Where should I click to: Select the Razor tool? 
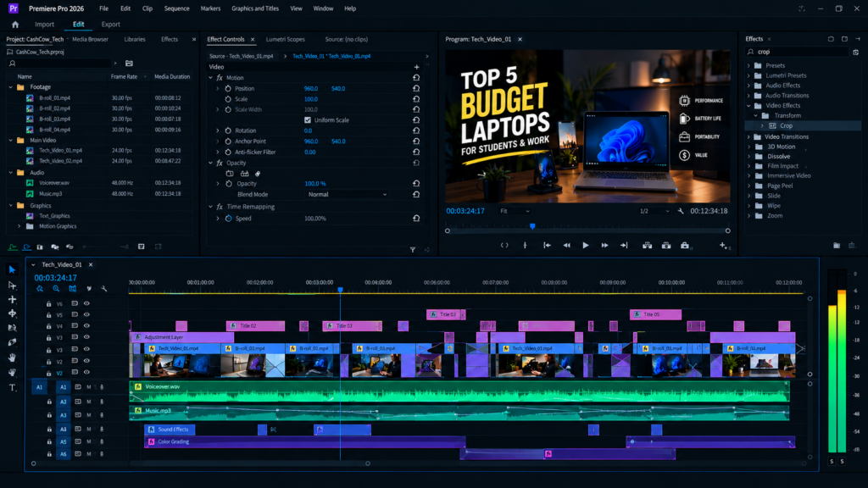pos(12,328)
